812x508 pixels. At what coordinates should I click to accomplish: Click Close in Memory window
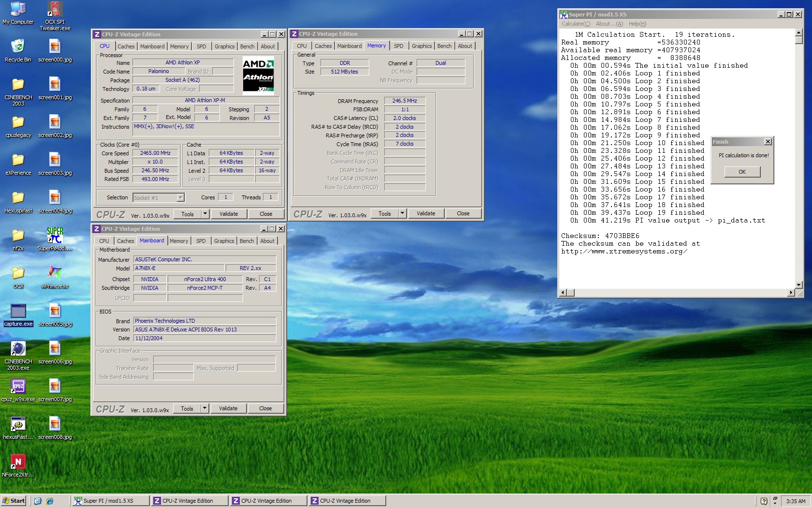coord(463,213)
